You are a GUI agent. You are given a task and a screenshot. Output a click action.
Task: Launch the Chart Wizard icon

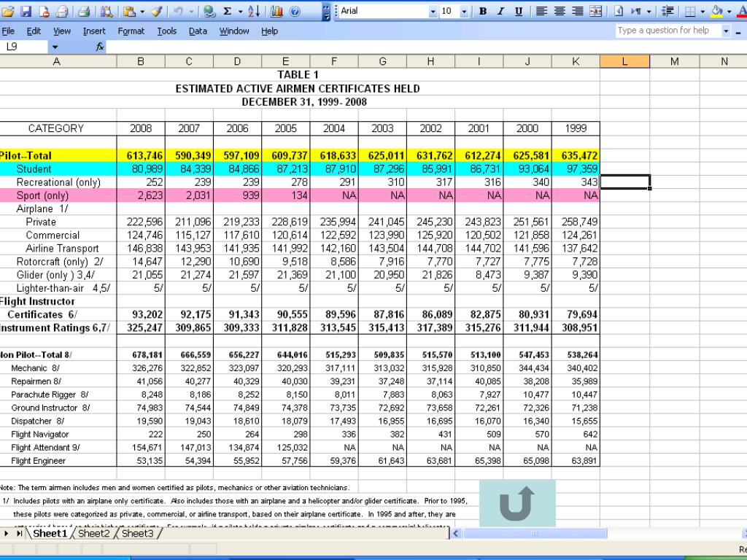tap(276, 11)
